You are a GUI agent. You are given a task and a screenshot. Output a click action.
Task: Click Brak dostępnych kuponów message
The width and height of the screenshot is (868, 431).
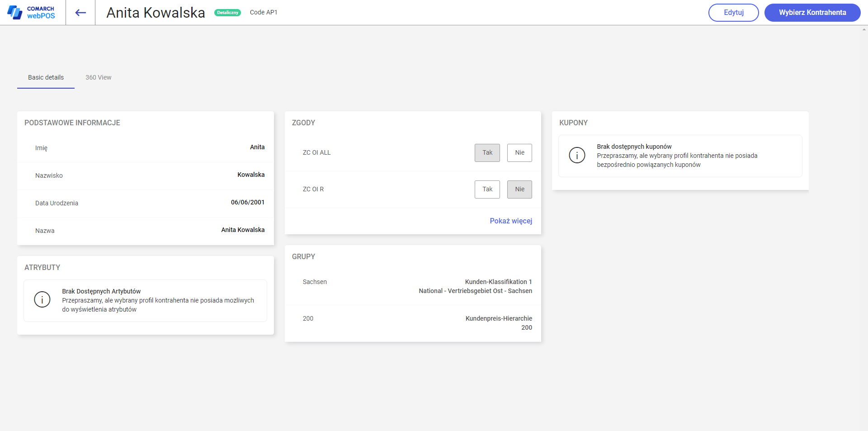(634, 147)
